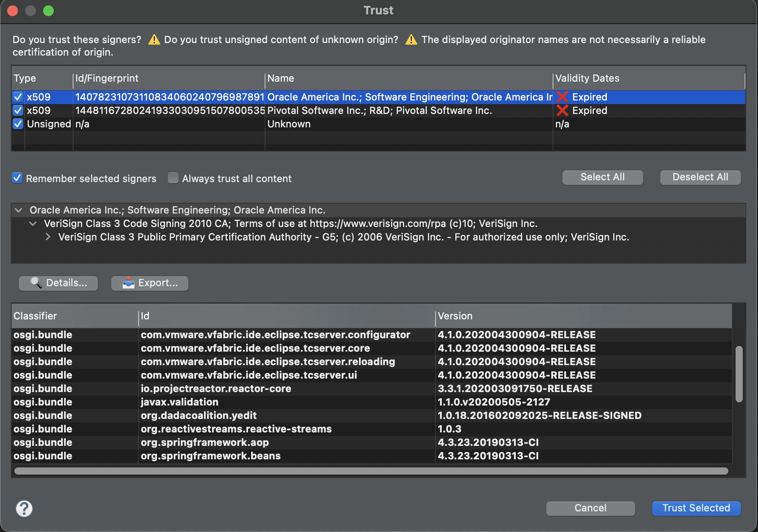Uncheck the Unsigned content checkbox

click(18, 124)
